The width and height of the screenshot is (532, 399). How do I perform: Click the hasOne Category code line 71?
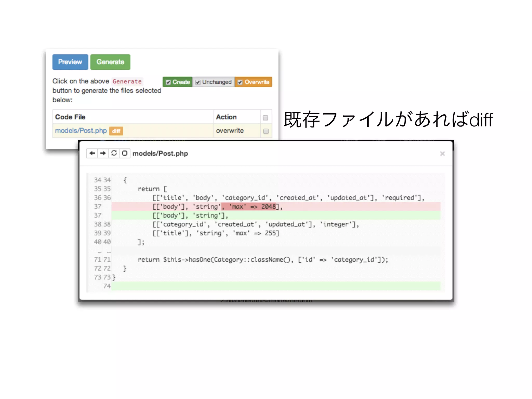click(x=263, y=260)
